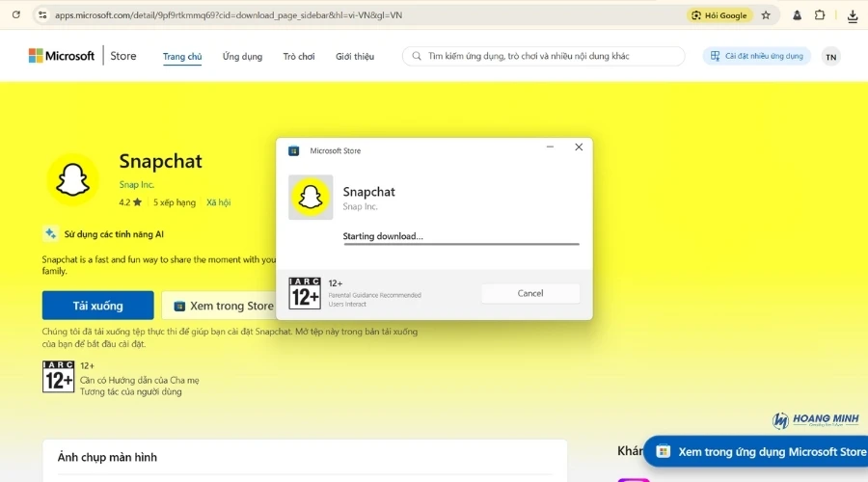Click the blue Tải xuống button
The image size is (868, 482).
click(x=97, y=306)
